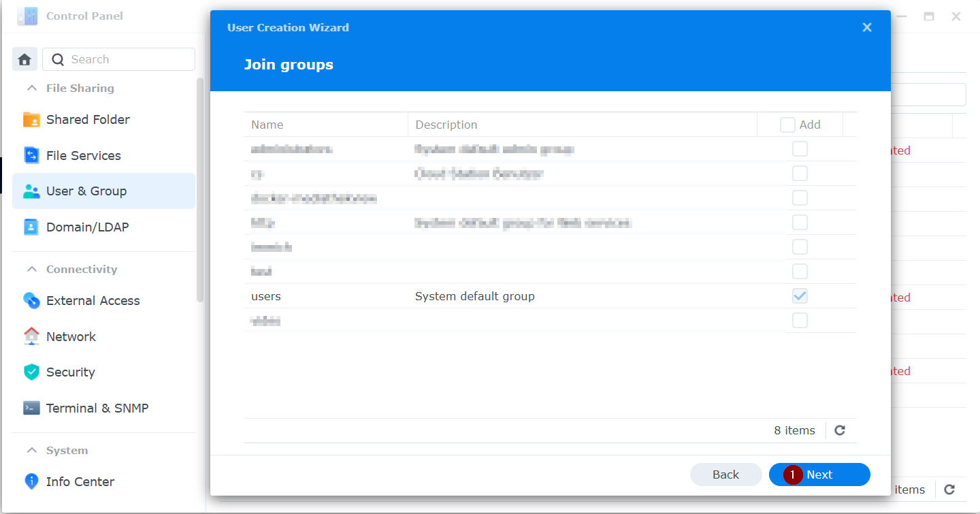Click 'System default group' description
The height and width of the screenshot is (514, 980).
click(475, 296)
